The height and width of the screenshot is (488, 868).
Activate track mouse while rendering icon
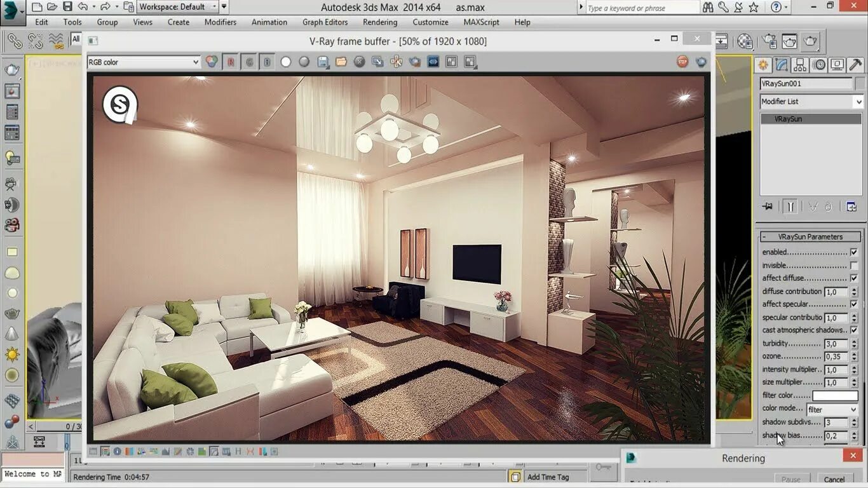click(396, 62)
